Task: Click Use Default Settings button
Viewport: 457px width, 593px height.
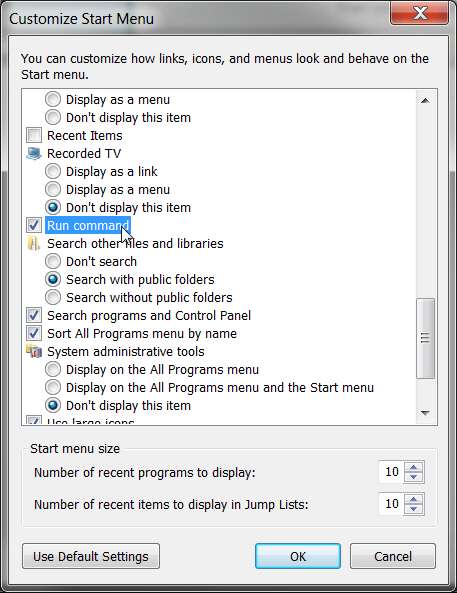Action: (91, 556)
